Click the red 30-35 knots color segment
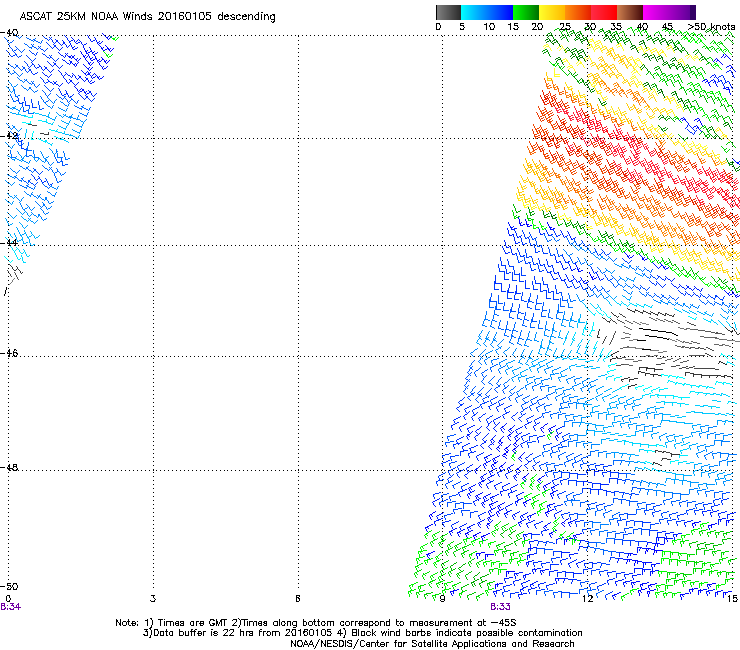740x650 pixels. (x=604, y=12)
